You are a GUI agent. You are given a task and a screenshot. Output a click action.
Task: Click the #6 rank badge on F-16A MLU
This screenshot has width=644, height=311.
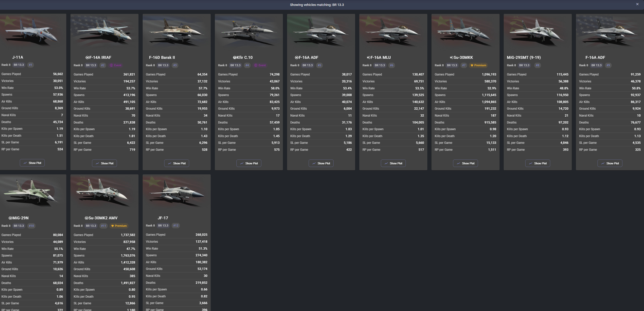(x=392, y=65)
